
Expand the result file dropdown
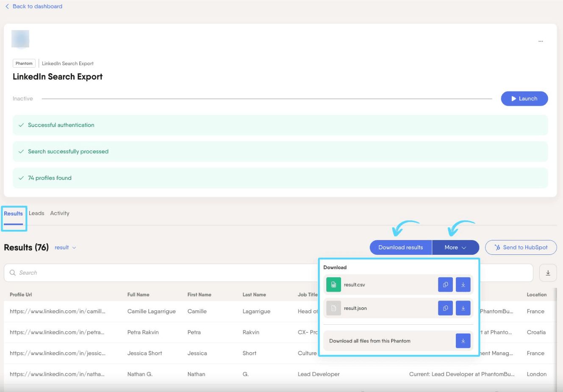tap(65, 248)
